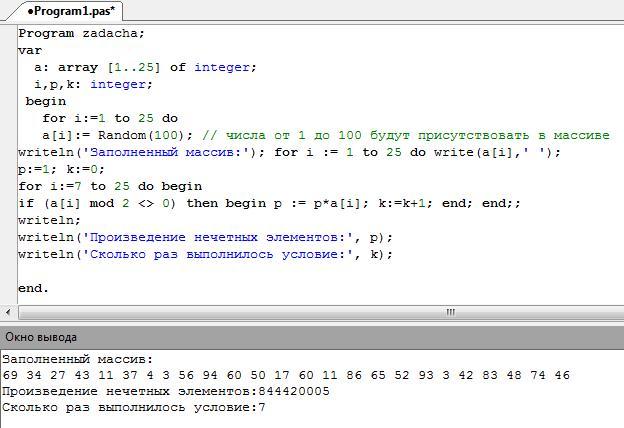This screenshot has width=624, height=428.
Task: Click the horizontal scrollbar left arrow
Action: point(8,312)
